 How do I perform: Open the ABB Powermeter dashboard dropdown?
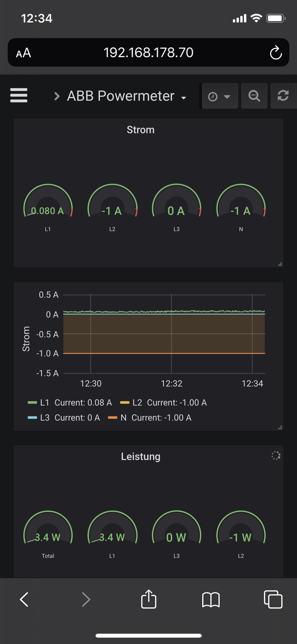pos(126,96)
